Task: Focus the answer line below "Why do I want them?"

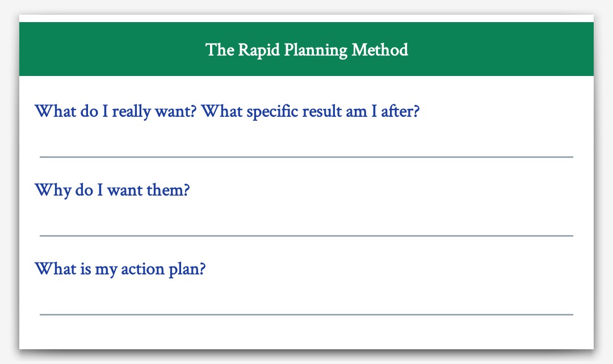Action: [x=306, y=236]
